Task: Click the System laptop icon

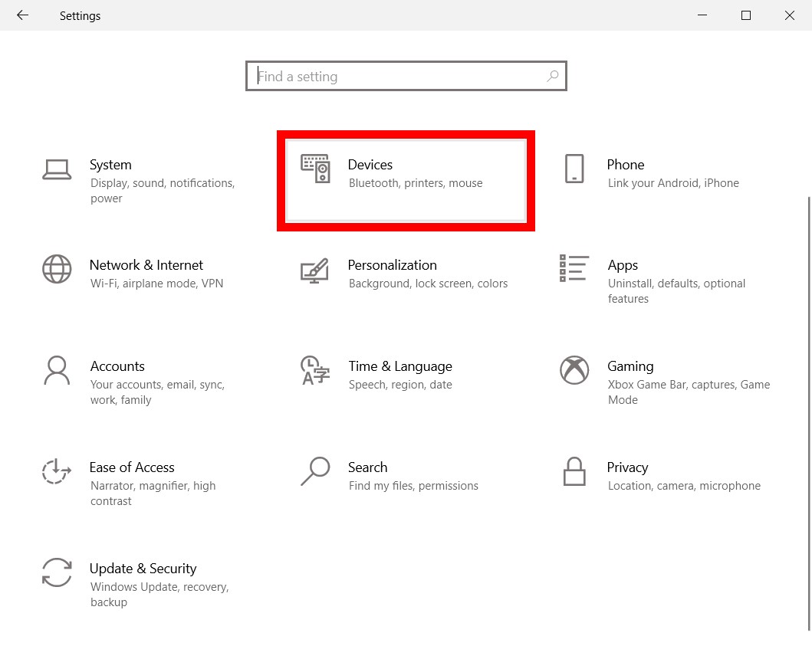Action: pos(57,169)
